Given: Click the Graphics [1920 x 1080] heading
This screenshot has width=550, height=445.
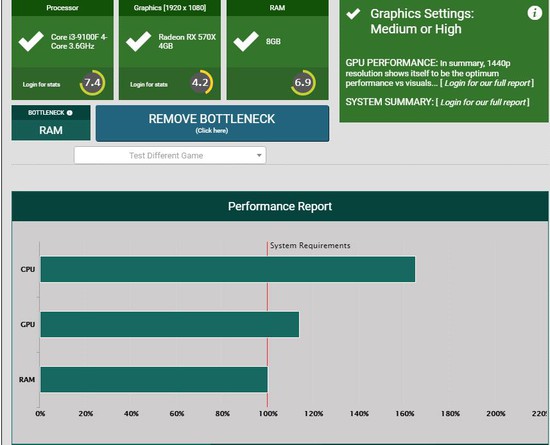Looking at the screenshot, I should click(170, 8).
